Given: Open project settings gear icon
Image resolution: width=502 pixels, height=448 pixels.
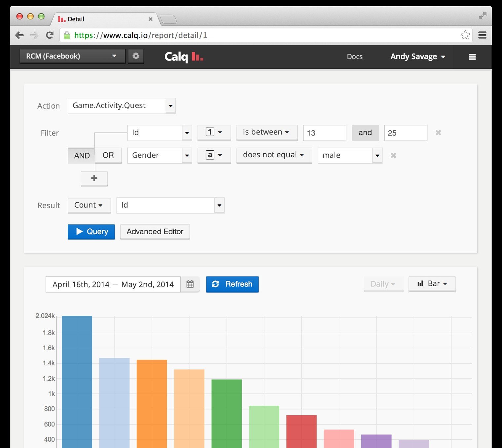Looking at the screenshot, I should point(136,56).
